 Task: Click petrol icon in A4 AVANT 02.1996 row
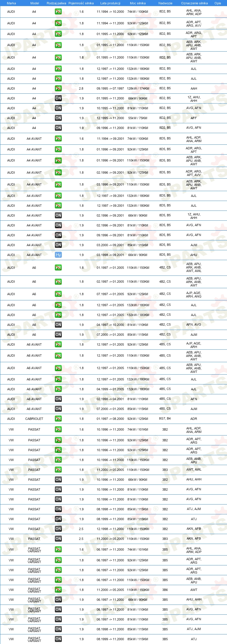click(58, 173)
